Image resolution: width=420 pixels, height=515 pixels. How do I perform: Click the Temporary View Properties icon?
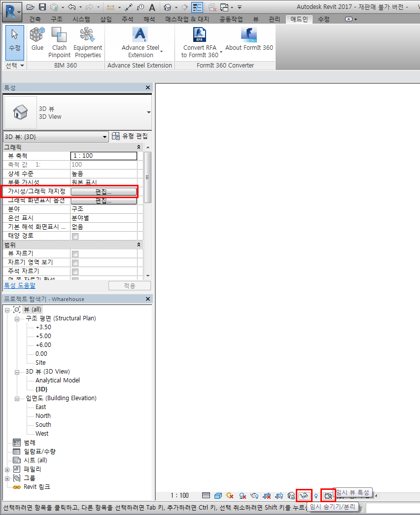point(328,496)
